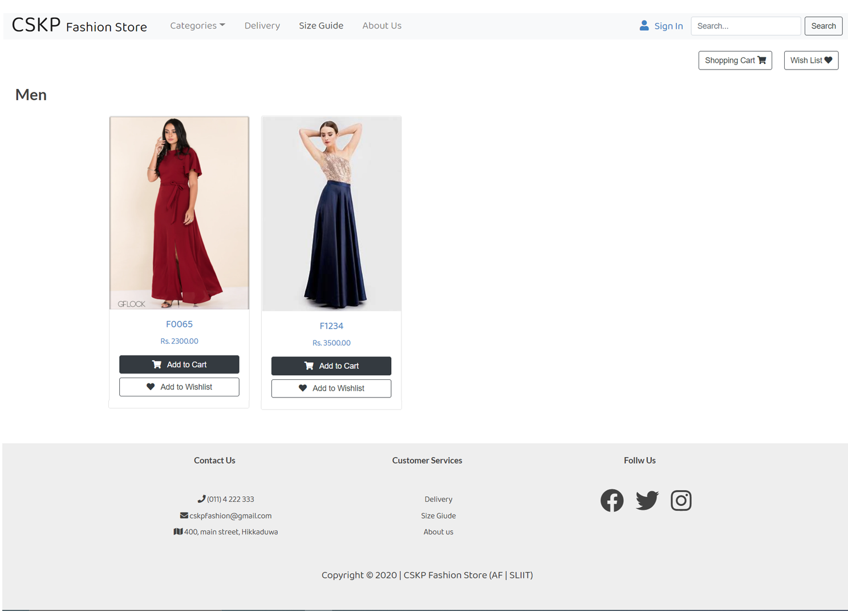Click the map icon beside street address
The image size is (848, 616).
[178, 532]
